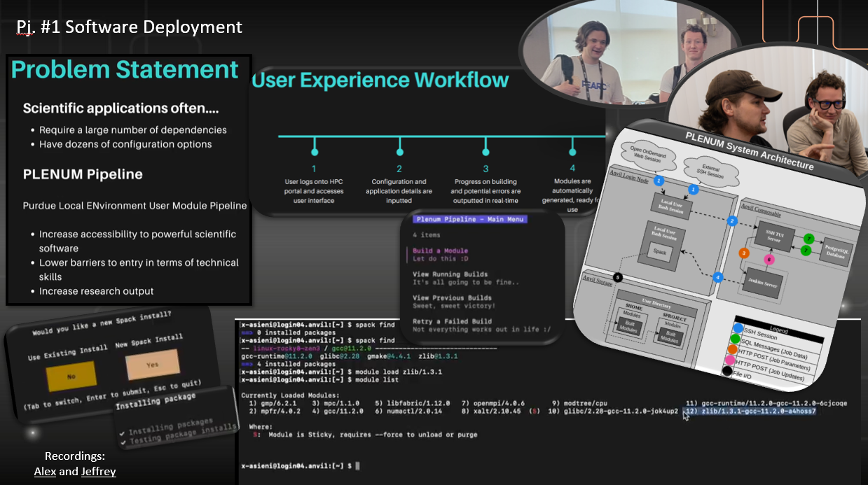Click the PLENUM System Architecture title
The image size is (868, 485).
pos(749,150)
